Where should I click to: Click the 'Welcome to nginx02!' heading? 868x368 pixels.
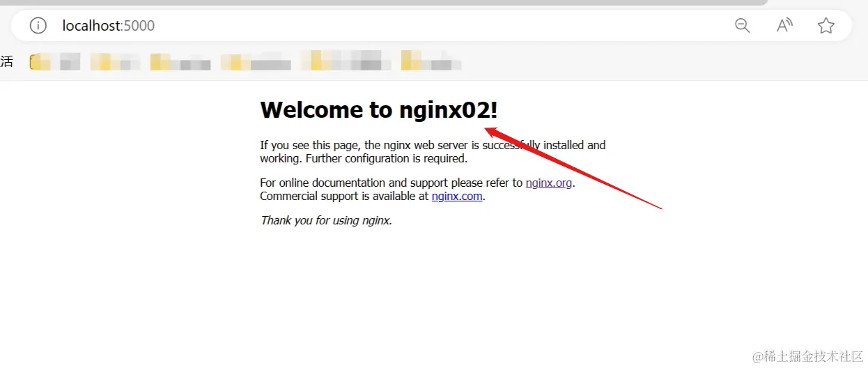379,110
